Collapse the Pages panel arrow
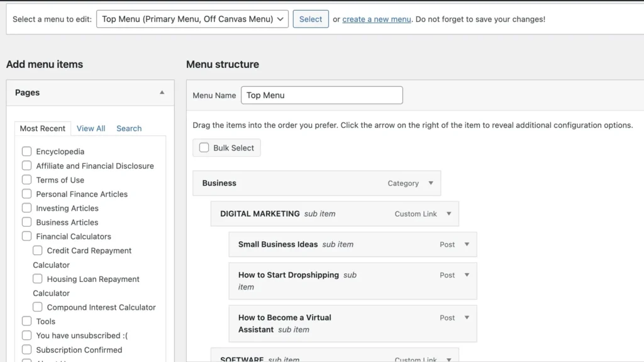Screen dimensions: 644x362 162,93
